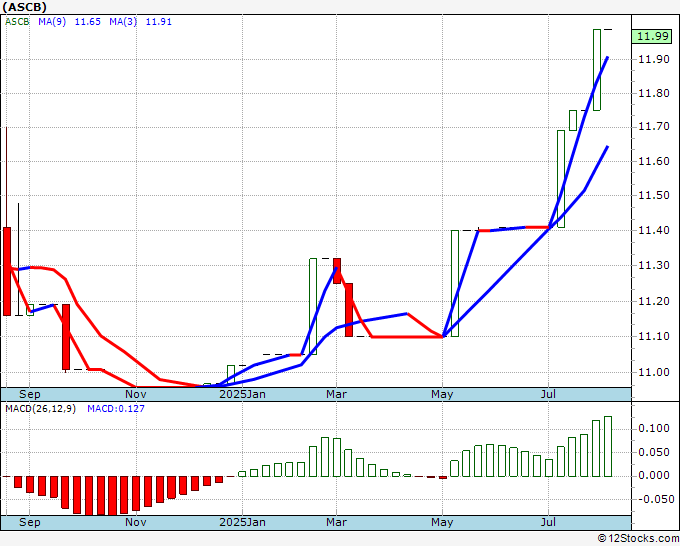Click the 11.50 price axis label
The height and width of the screenshot is (546, 680).
654,195
